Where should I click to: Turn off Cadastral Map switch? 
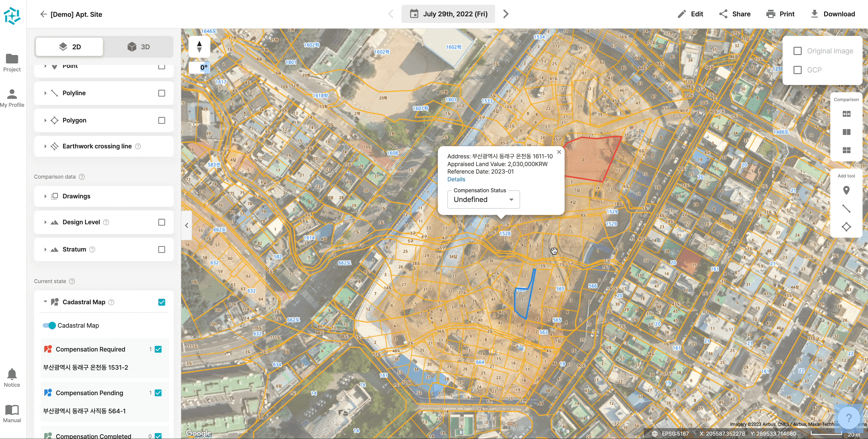click(x=49, y=326)
